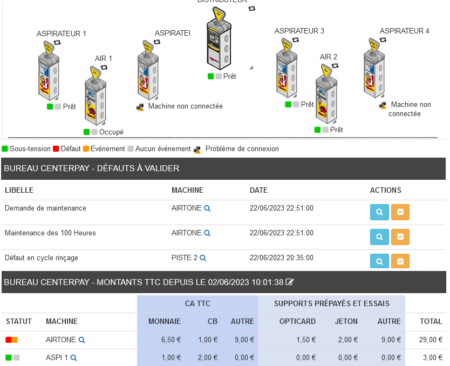Click date 22/06/2023 20:35:00
This screenshot has height=366, width=450.
click(281, 258)
